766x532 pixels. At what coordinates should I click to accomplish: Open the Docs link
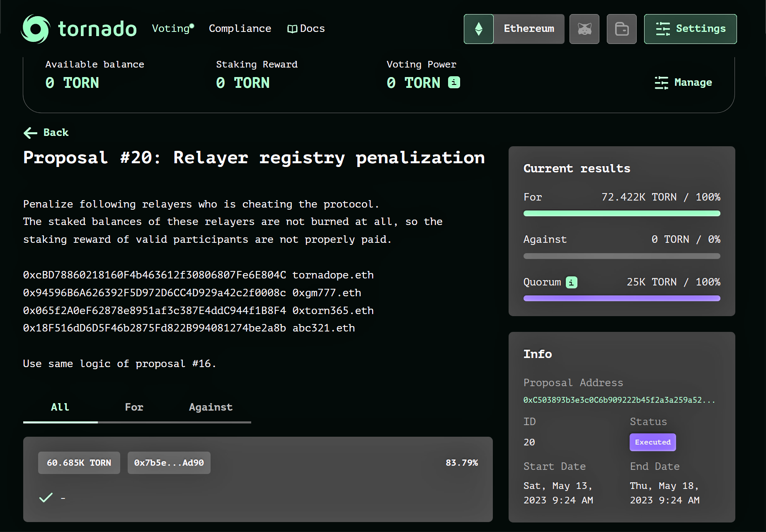[x=306, y=29]
